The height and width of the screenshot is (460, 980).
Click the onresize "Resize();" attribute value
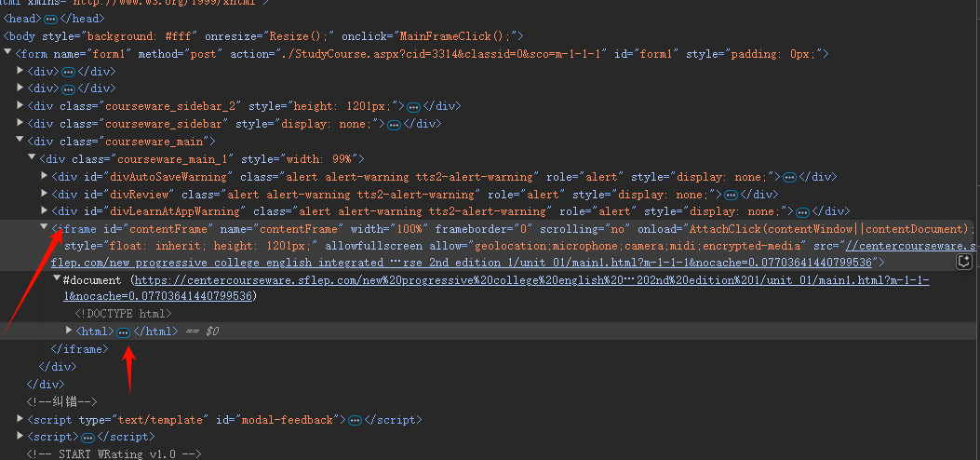point(300,36)
